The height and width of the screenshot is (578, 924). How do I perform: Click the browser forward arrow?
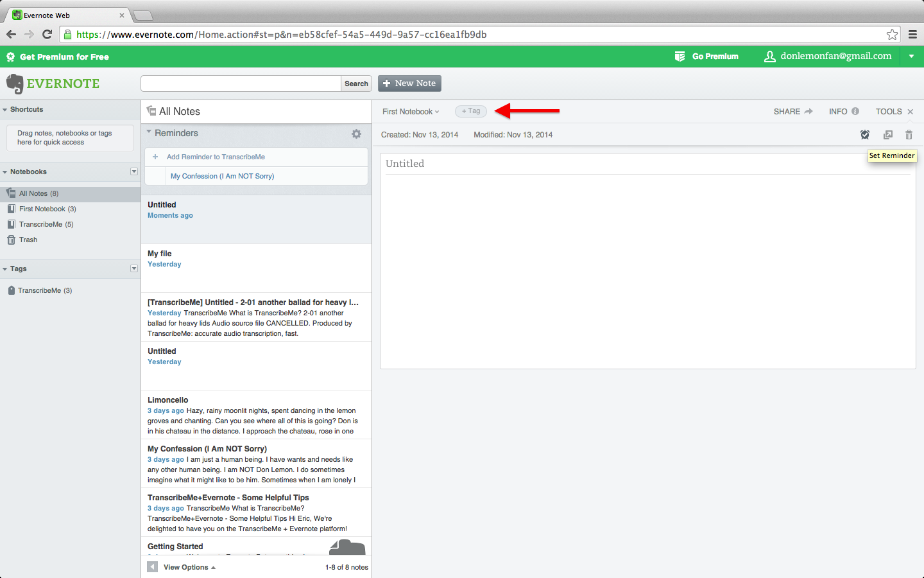[29, 34]
